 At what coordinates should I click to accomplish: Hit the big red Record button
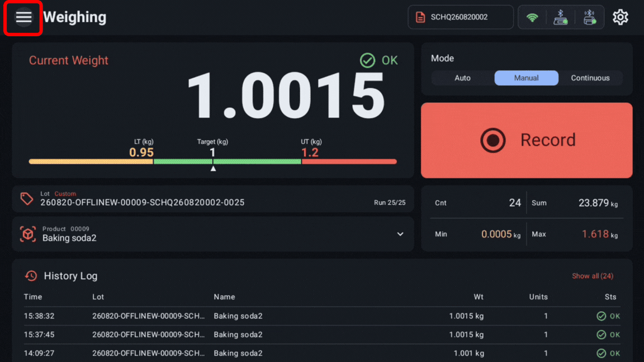click(527, 140)
